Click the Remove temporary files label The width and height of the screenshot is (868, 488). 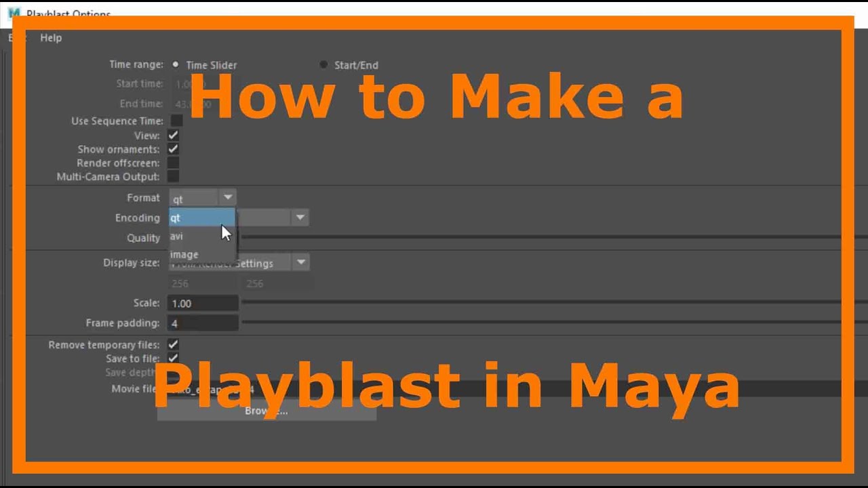(104, 344)
